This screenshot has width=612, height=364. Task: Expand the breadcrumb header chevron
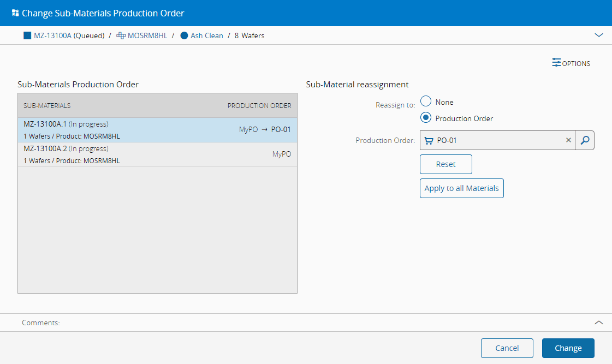click(598, 35)
